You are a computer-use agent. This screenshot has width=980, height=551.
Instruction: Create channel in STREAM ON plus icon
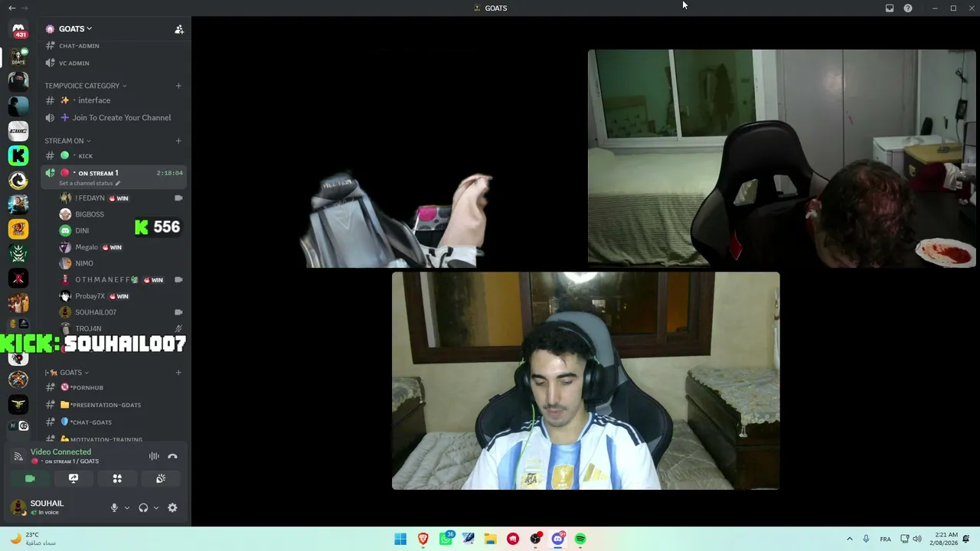(x=178, y=141)
